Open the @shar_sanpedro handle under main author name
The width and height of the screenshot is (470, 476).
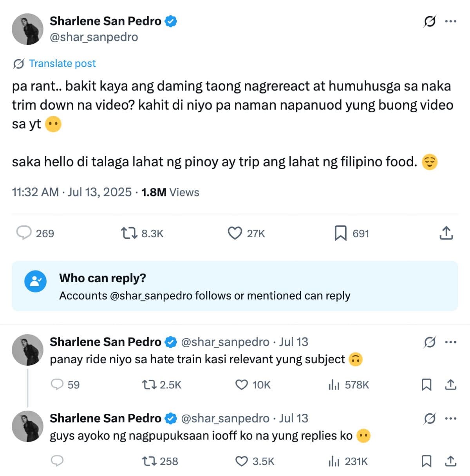[x=94, y=37]
